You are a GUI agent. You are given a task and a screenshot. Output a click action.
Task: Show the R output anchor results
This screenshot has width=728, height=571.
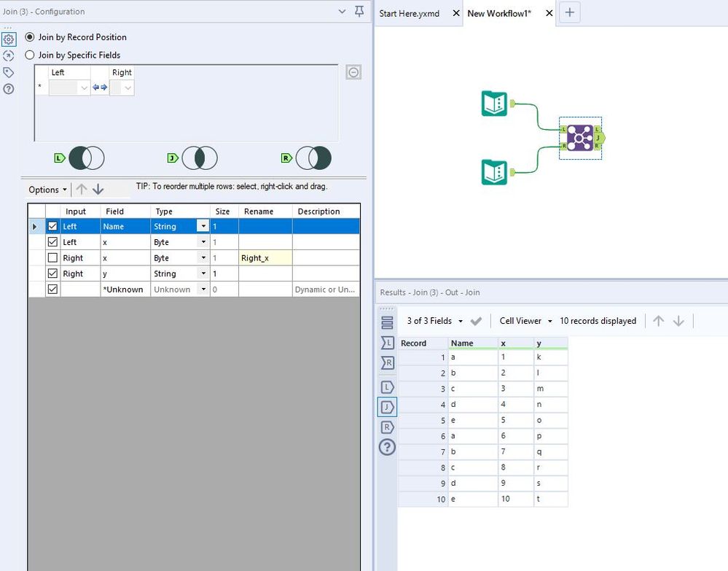click(x=387, y=427)
